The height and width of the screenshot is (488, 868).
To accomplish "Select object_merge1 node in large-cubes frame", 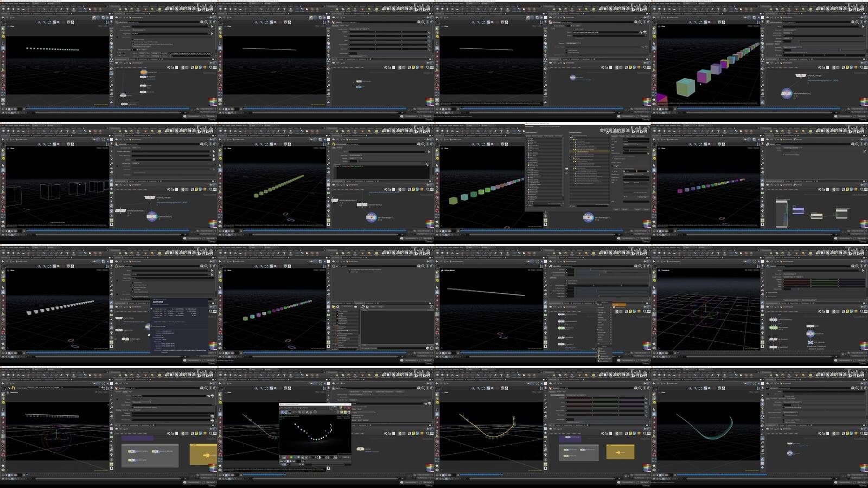I will [800, 76].
